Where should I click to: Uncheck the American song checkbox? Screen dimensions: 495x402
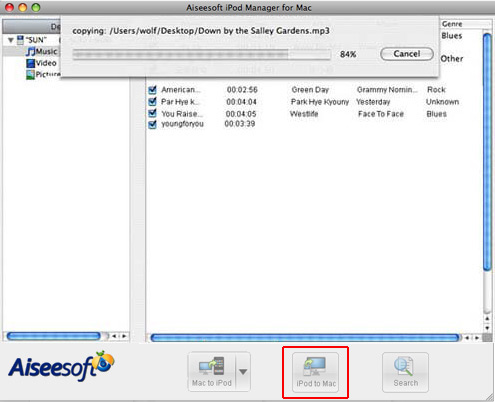[x=152, y=90]
